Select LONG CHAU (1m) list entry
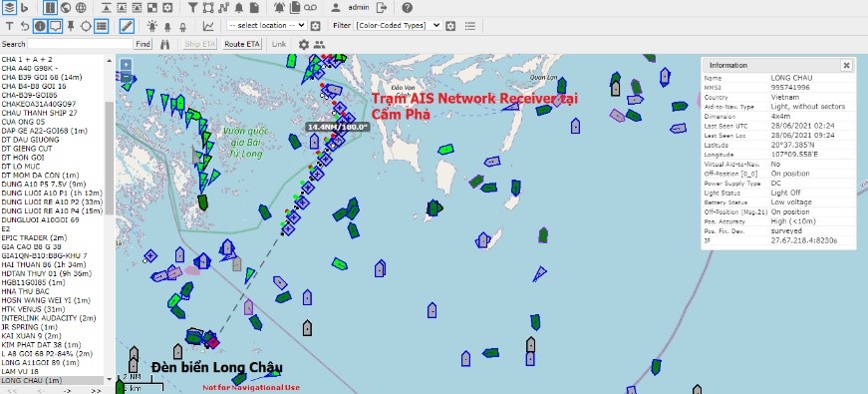The height and width of the screenshot is (394, 868). pyautogui.click(x=52, y=380)
